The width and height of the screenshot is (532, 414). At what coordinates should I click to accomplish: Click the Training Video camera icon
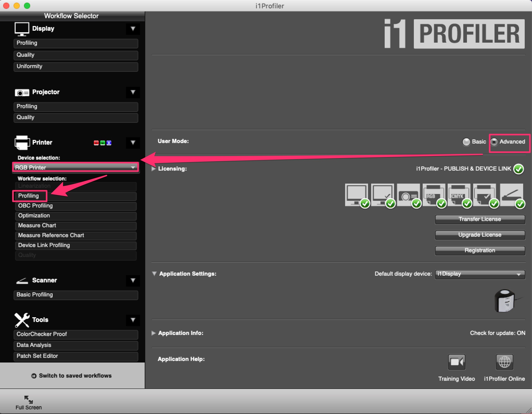click(x=456, y=362)
